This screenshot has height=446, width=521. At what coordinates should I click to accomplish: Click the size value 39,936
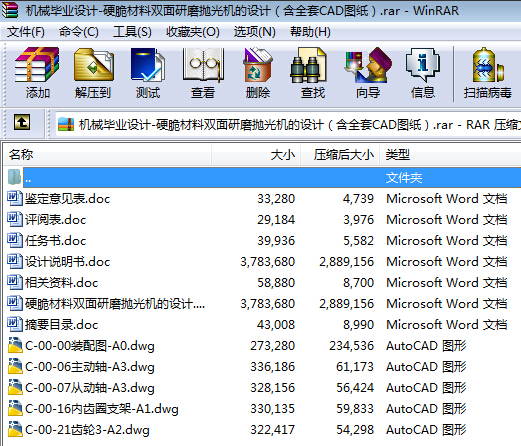coord(276,241)
